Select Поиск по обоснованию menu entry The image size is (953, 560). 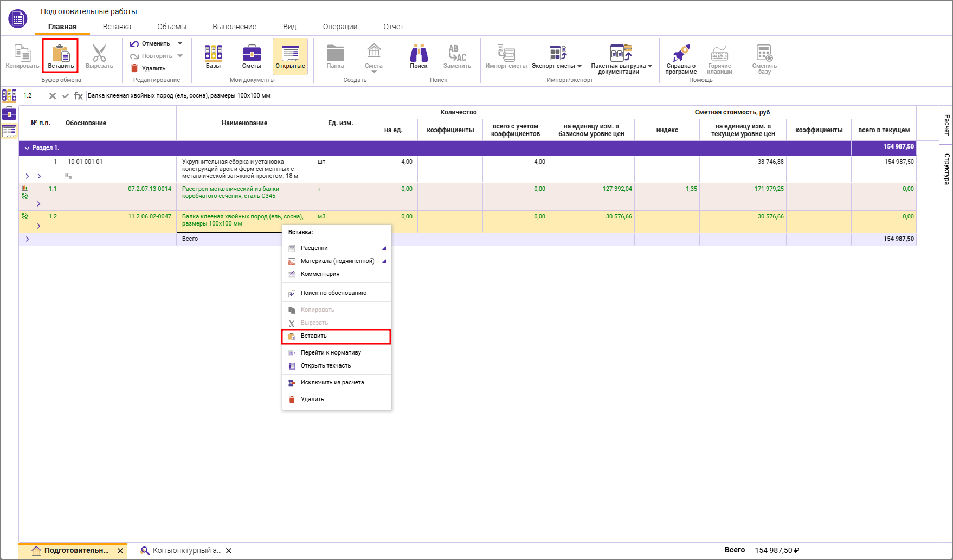333,293
